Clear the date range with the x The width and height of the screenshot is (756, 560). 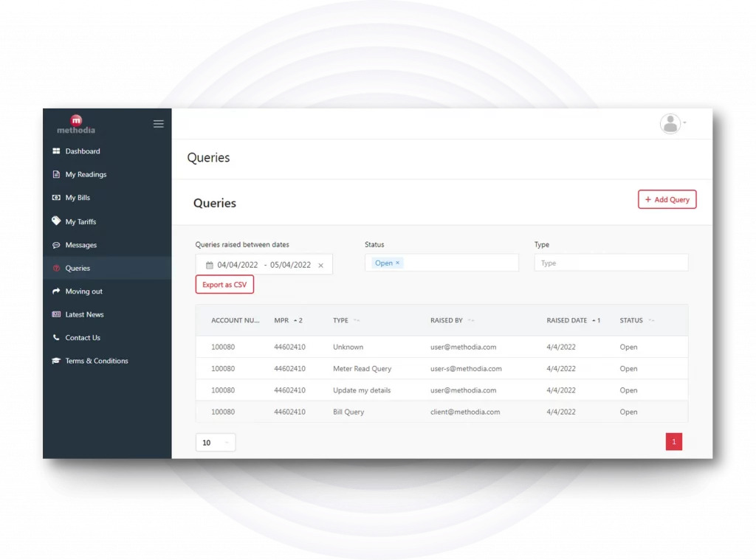pos(320,266)
